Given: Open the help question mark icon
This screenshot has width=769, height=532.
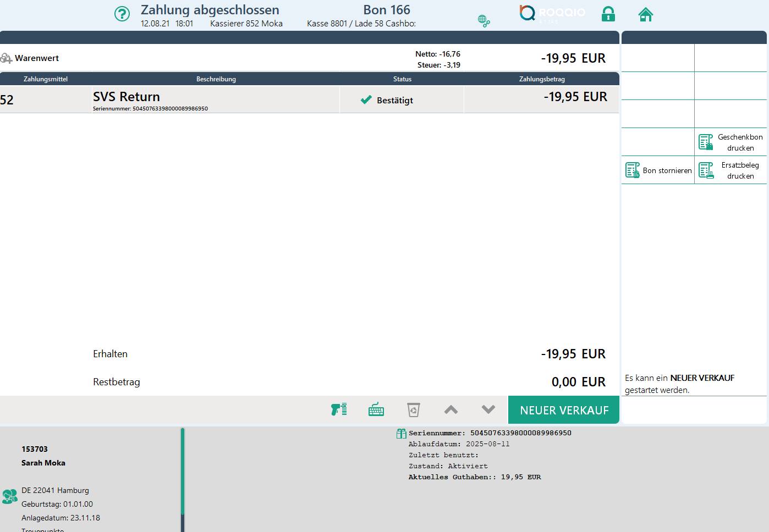Looking at the screenshot, I should point(122,14).
